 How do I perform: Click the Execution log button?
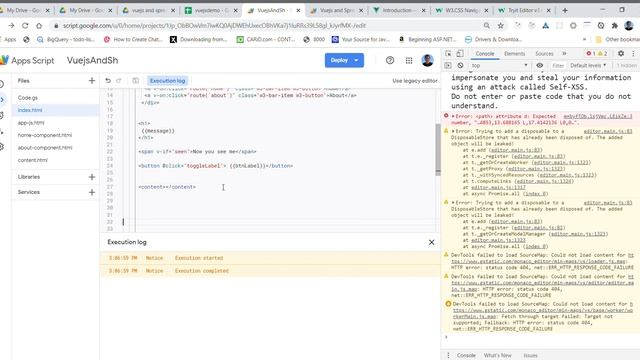167,81
